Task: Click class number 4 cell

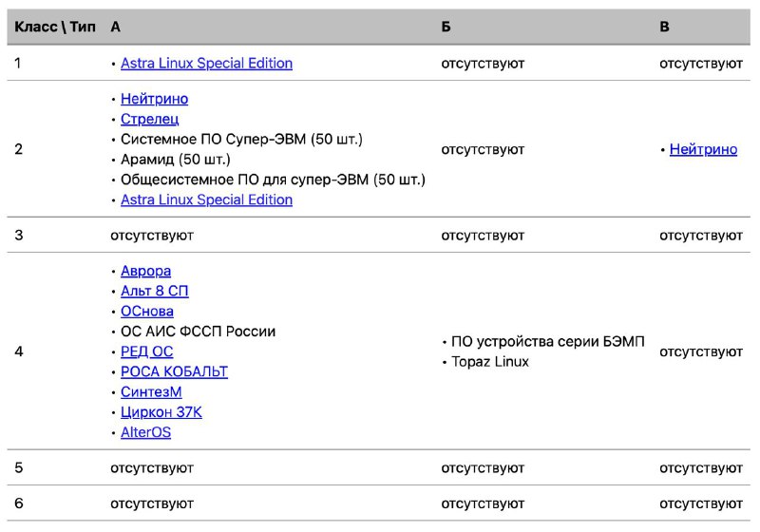Action: point(18,351)
